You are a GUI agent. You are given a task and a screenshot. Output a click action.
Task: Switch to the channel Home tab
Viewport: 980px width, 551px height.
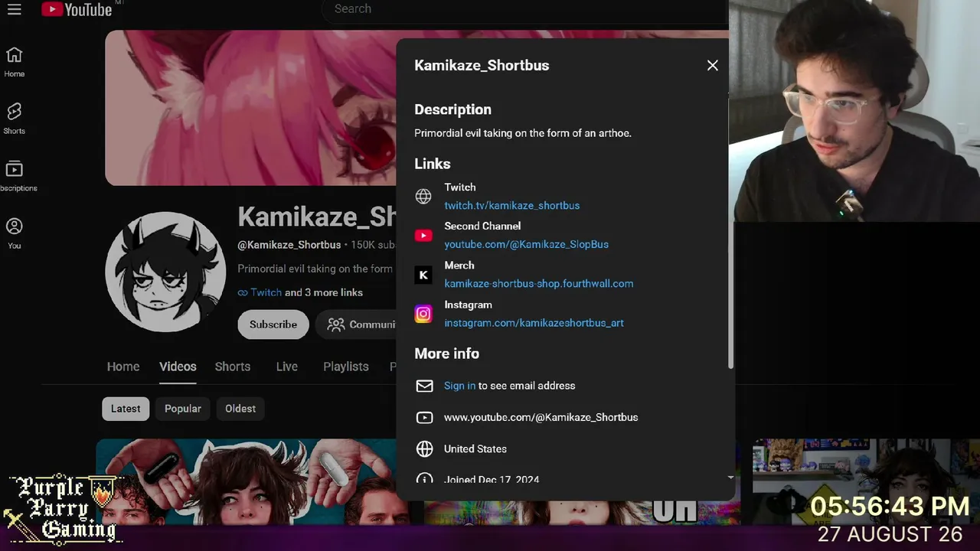point(123,367)
